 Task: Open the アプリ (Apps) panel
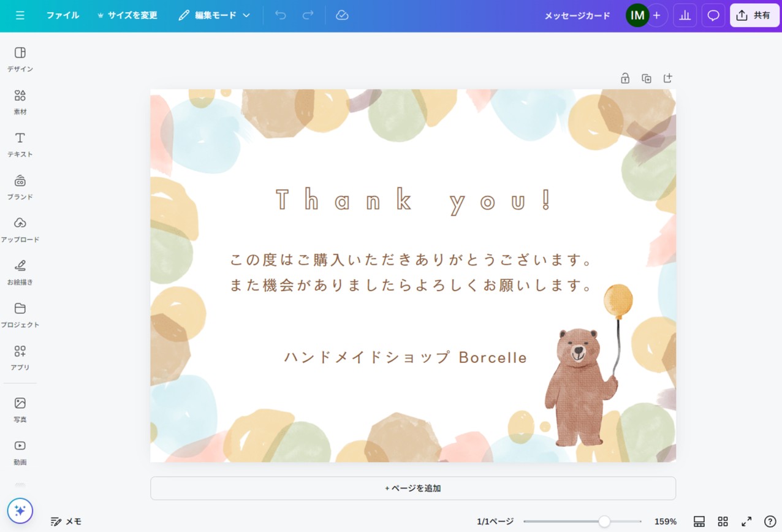click(20, 357)
